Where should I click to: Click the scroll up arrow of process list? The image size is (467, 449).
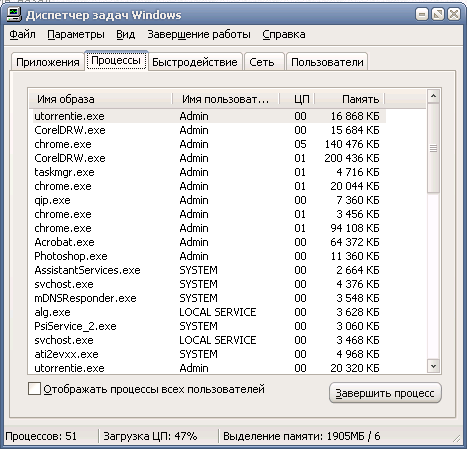[x=433, y=96]
